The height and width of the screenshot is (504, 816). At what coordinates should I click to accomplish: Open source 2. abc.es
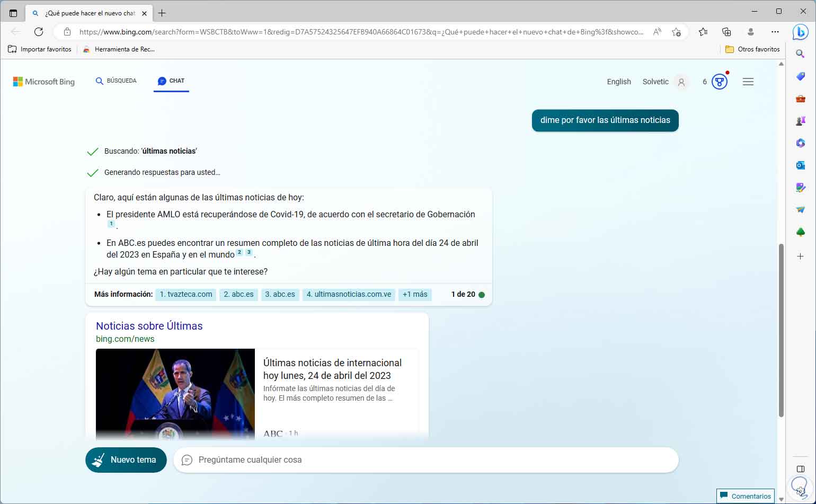238,294
